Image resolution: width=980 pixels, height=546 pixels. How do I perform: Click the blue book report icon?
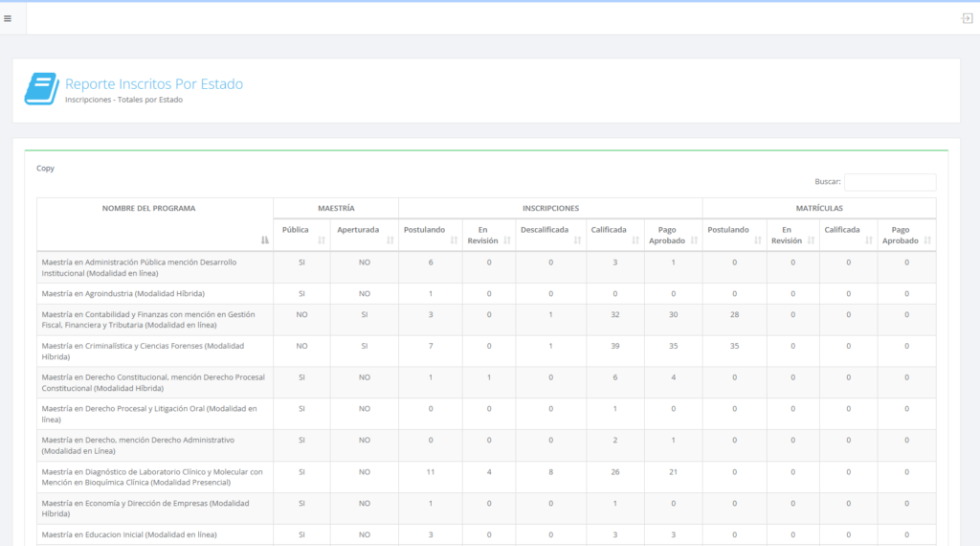(41, 89)
